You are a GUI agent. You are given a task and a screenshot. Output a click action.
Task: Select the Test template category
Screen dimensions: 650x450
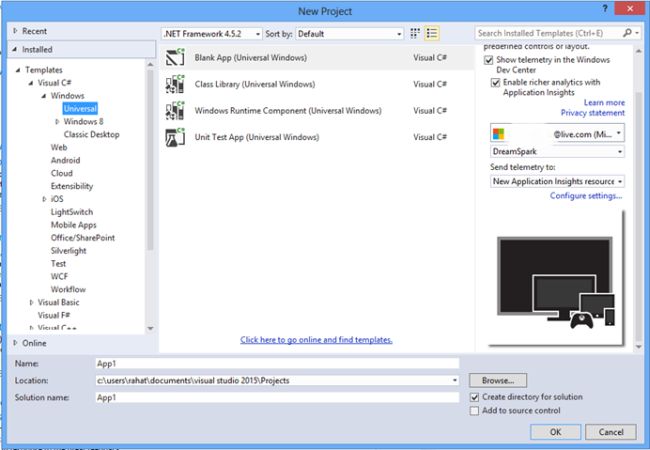[58, 264]
